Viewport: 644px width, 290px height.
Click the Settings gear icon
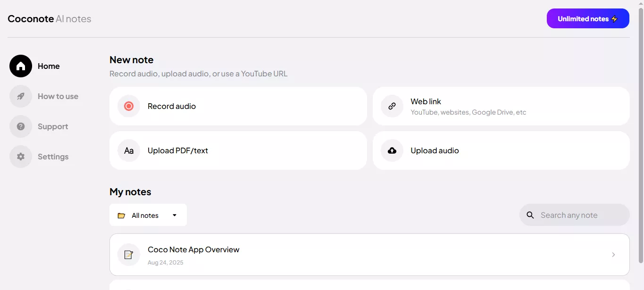point(20,156)
